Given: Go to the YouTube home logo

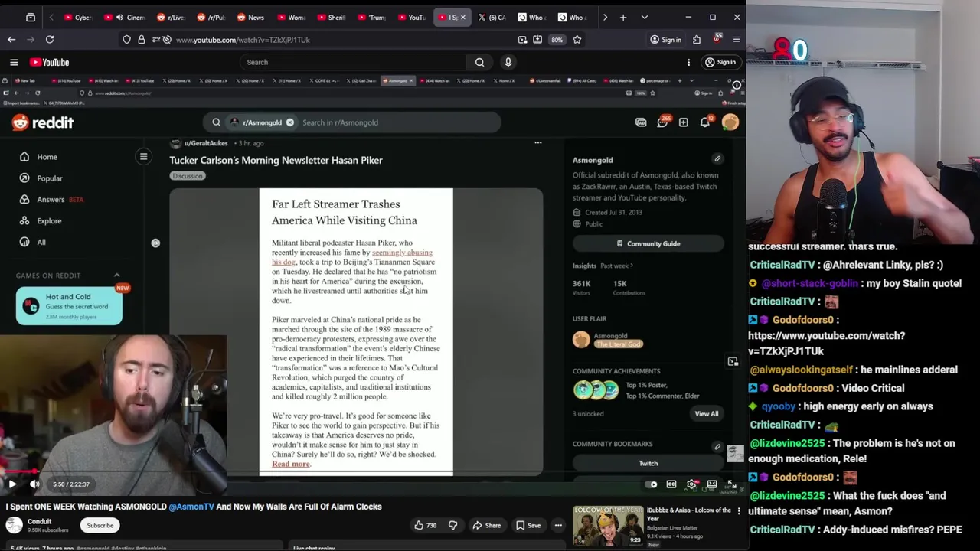Looking at the screenshot, I should (x=50, y=62).
